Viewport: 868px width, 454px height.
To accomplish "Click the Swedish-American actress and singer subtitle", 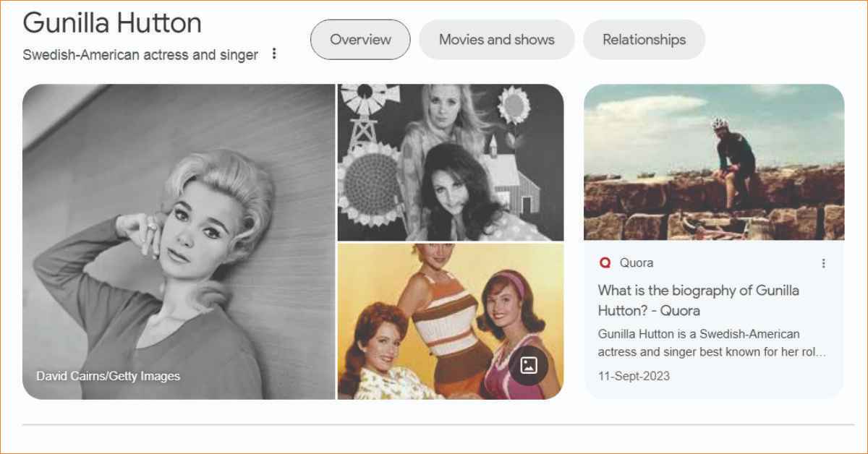I will 140,55.
